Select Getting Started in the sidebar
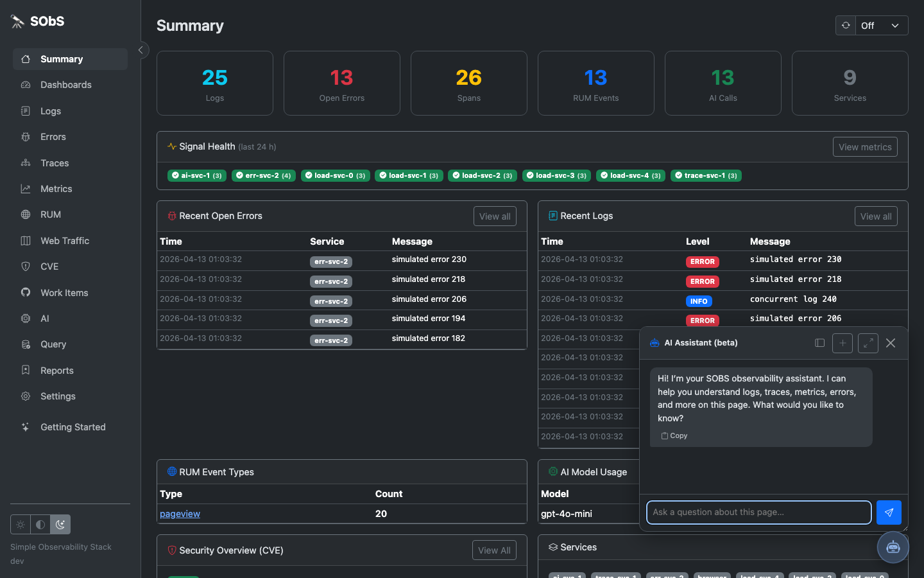The height and width of the screenshot is (578, 924). [70, 427]
